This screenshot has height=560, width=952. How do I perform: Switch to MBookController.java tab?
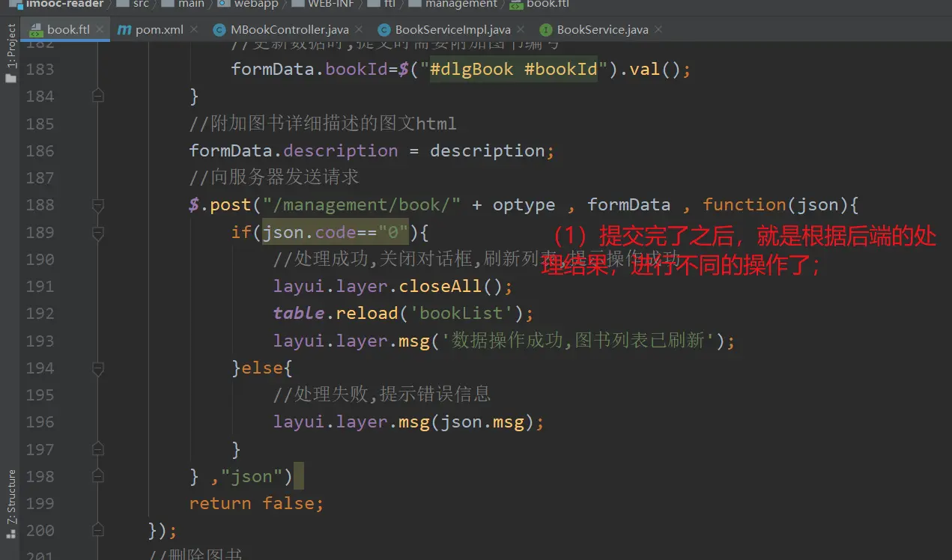point(289,30)
